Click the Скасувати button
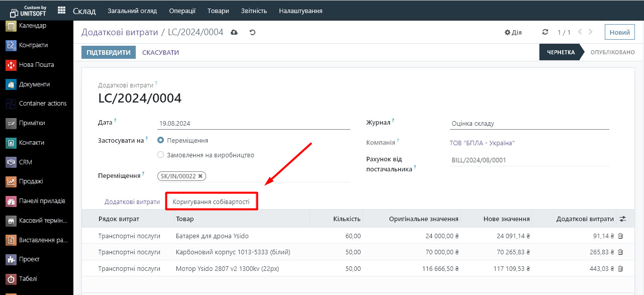Screen dimensions: 644x295 pyautogui.click(x=160, y=52)
